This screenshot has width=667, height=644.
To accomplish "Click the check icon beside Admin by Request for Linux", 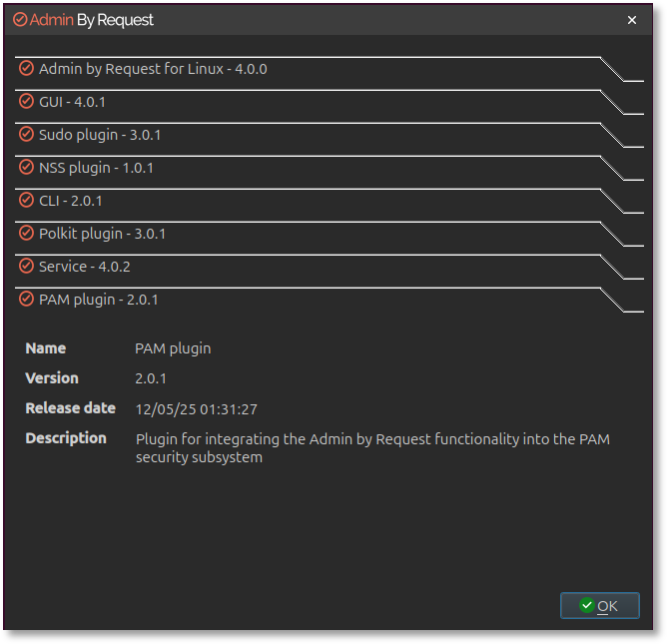I will point(27,69).
